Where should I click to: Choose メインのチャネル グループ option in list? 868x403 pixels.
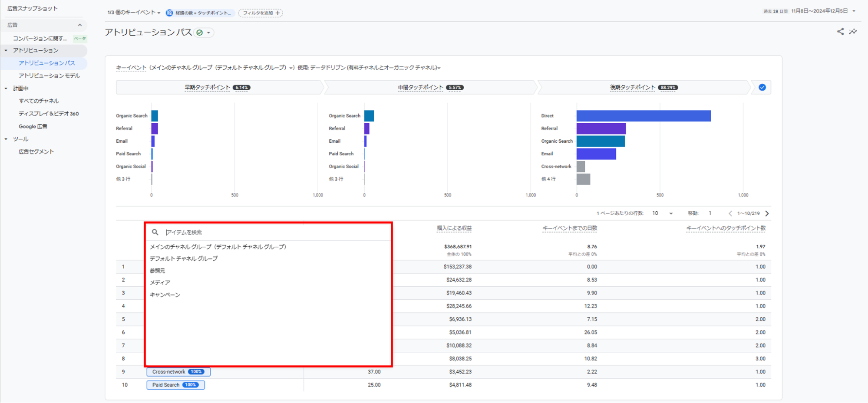click(x=218, y=247)
